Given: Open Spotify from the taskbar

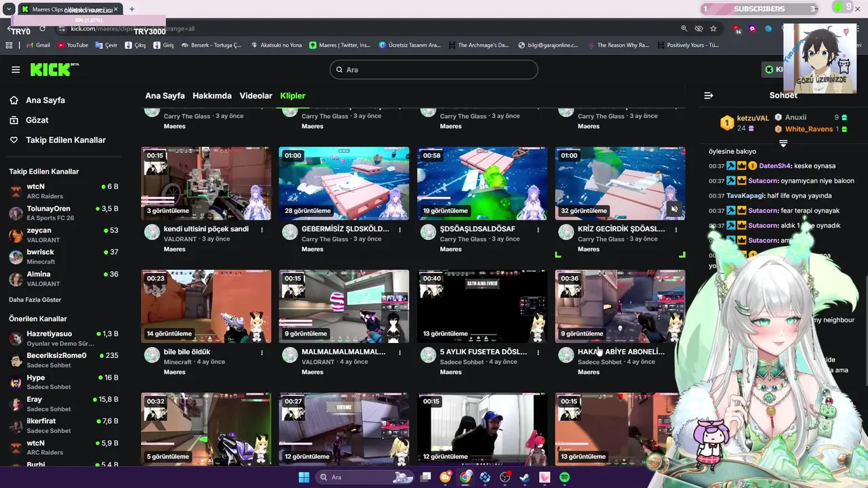Looking at the screenshot, I should click(565, 477).
